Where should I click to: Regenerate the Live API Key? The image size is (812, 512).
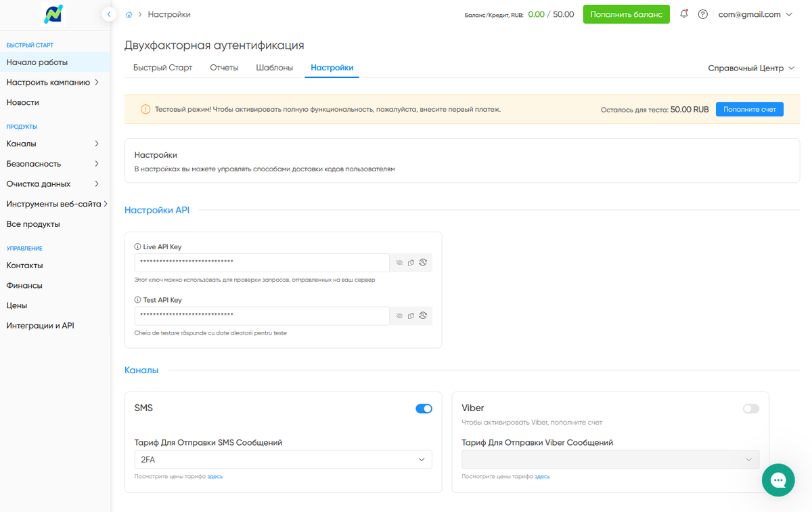point(422,262)
